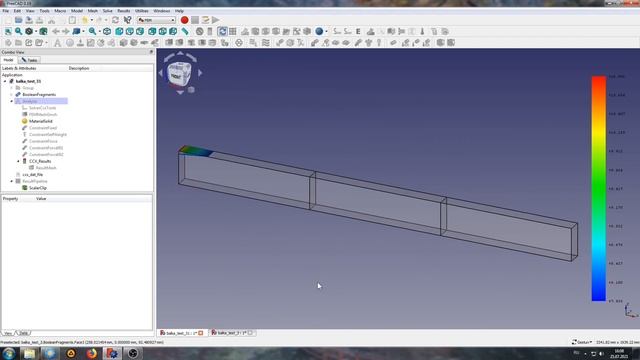640x360 pixels.
Task: Collapse the CCX_Results tree node
Action: tap(18, 161)
